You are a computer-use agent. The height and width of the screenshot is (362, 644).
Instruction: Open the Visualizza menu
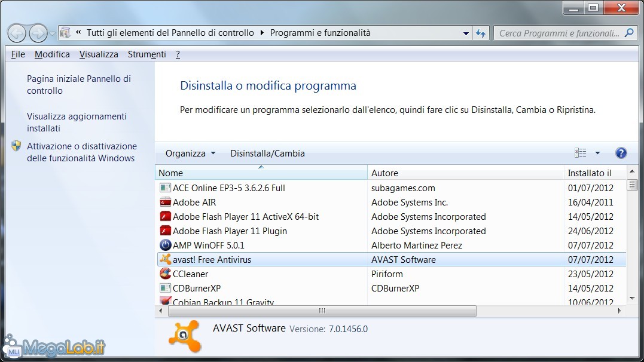tap(99, 54)
